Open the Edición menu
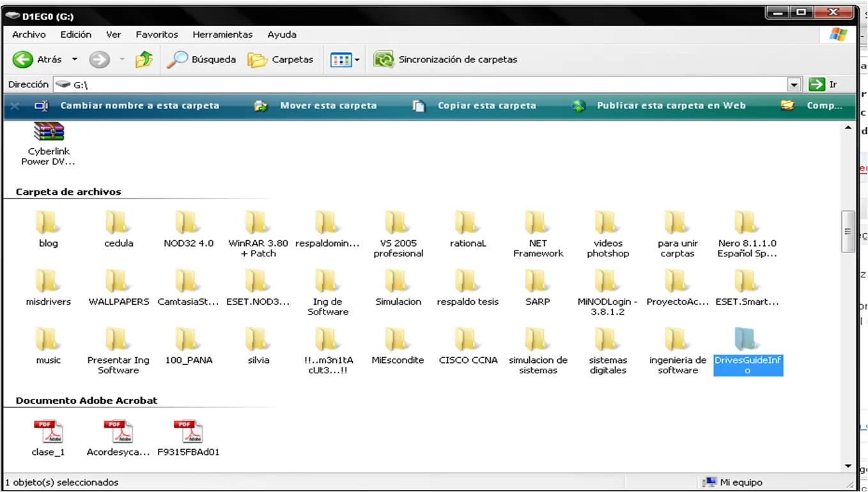This screenshot has width=868, height=492. coord(76,35)
